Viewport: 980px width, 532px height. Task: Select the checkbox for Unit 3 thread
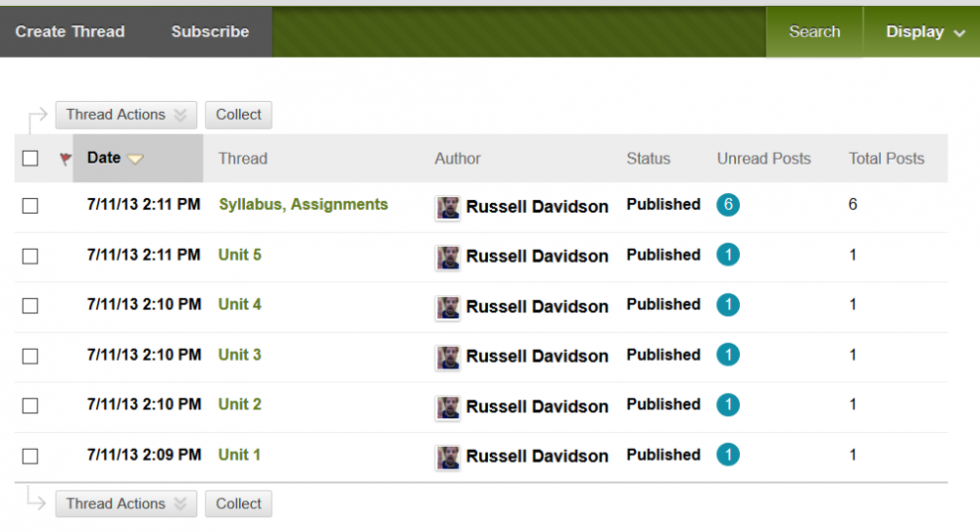coord(30,356)
